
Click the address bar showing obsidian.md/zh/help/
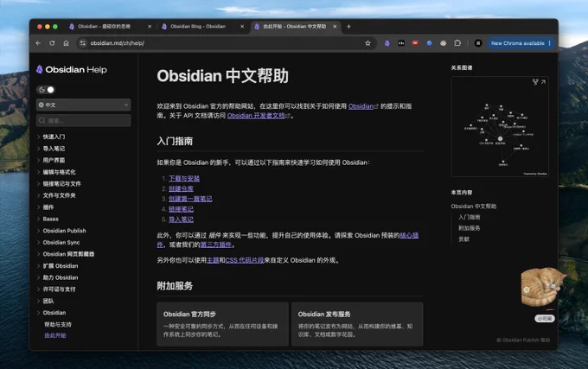[x=225, y=43]
